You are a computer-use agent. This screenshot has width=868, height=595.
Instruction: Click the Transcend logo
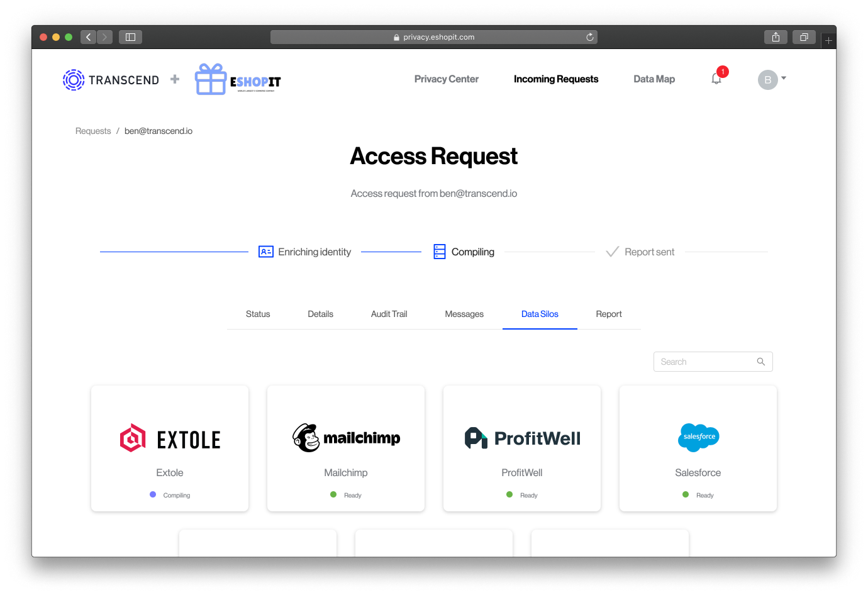tap(111, 80)
